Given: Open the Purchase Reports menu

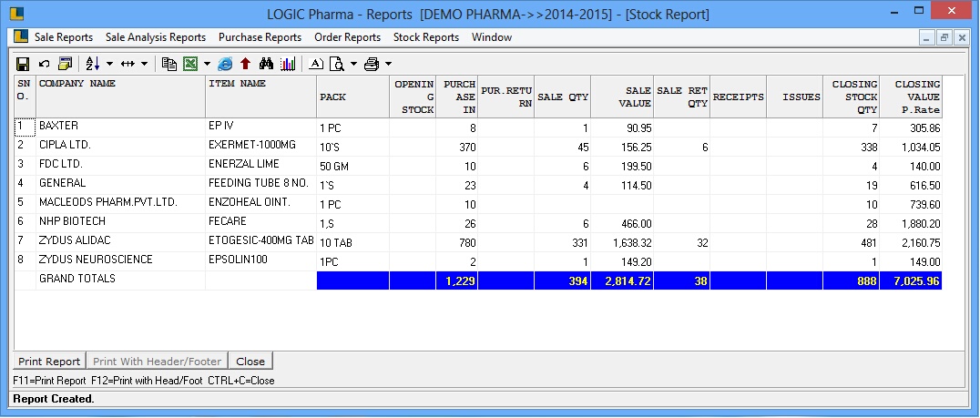Looking at the screenshot, I should [260, 37].
